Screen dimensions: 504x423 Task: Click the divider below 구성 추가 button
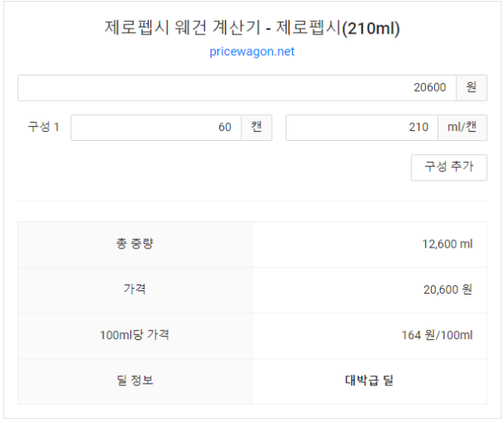252,201
